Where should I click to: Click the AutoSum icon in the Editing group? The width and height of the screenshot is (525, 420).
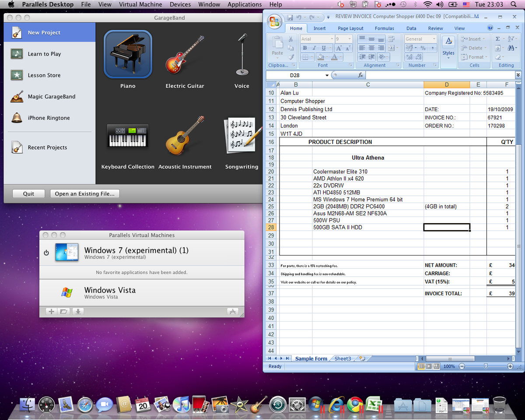(497, 39)
